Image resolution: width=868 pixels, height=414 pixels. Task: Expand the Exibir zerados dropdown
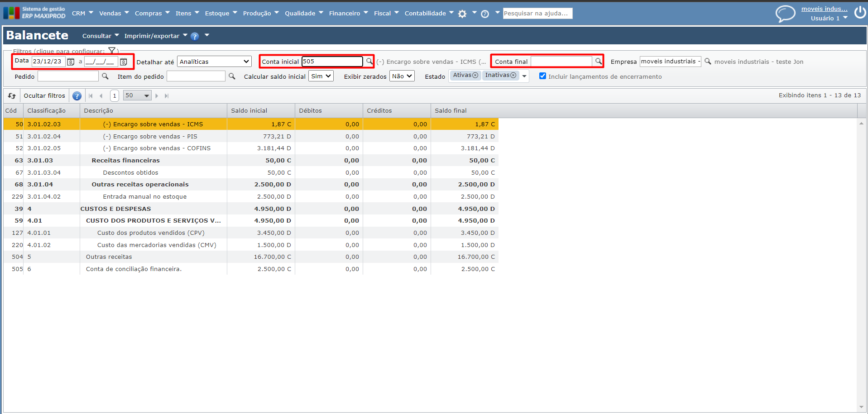tap(402, 76)
